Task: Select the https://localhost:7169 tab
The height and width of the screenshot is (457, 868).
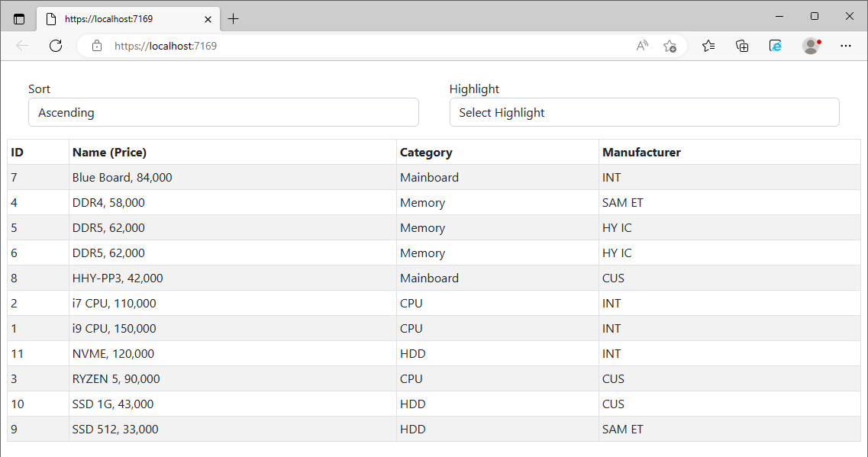Action: click(128, 19)
